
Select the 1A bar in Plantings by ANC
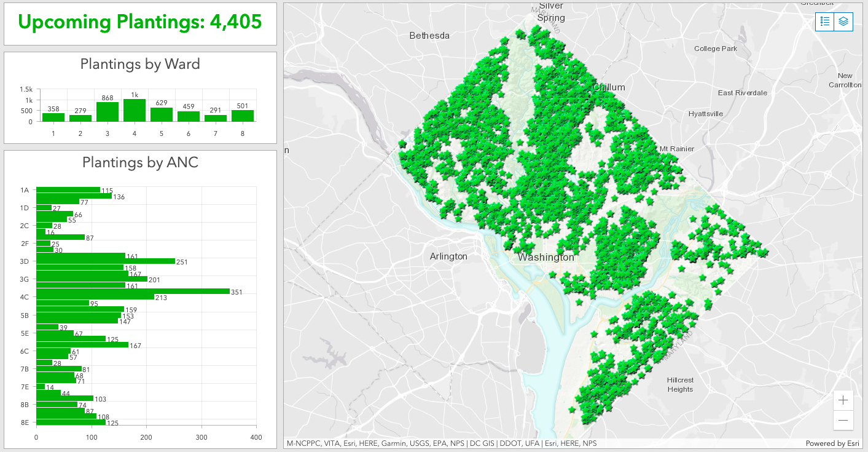pyautogui.click(x=68, y=190)
